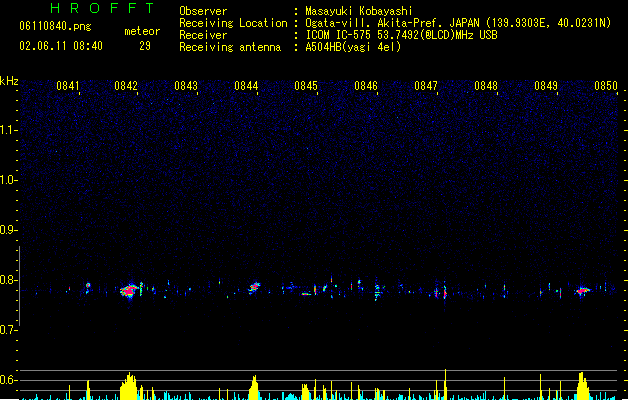Image resolution: width=629 pixels, height=400 pixels.
Task: Select the file name 06110840.png
Action: 55,26
